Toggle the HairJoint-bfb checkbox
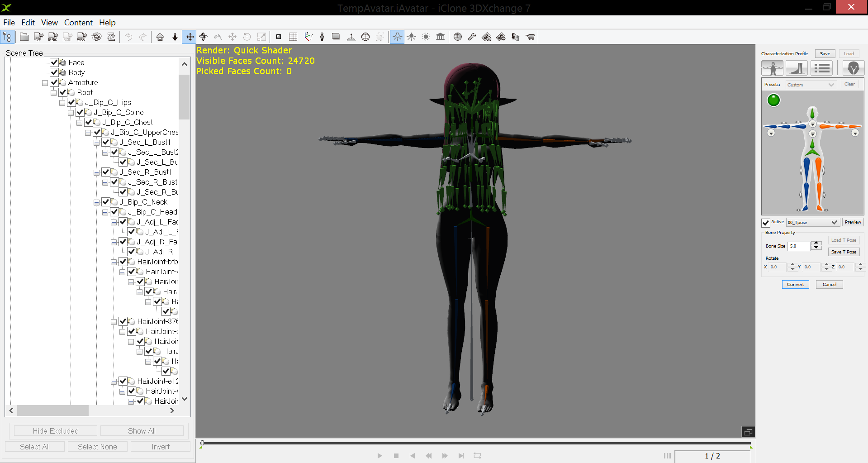The width and height of the screenshot is (868, 463). 123,262
